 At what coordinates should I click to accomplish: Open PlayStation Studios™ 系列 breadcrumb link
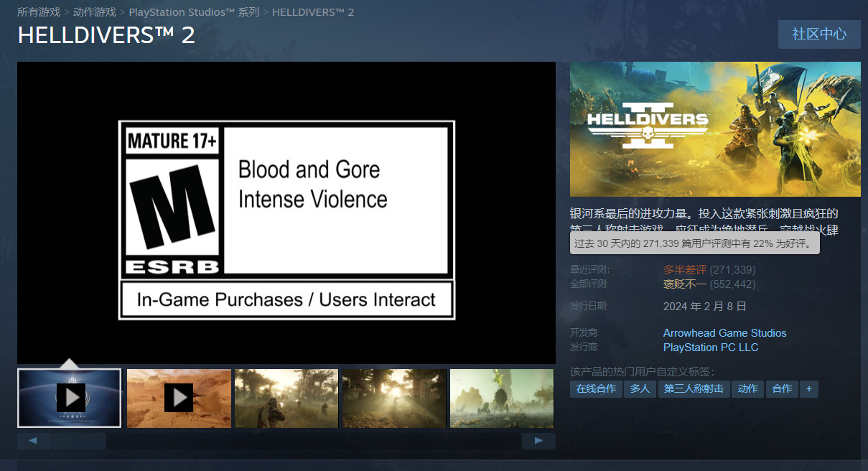tap(194, 12)
